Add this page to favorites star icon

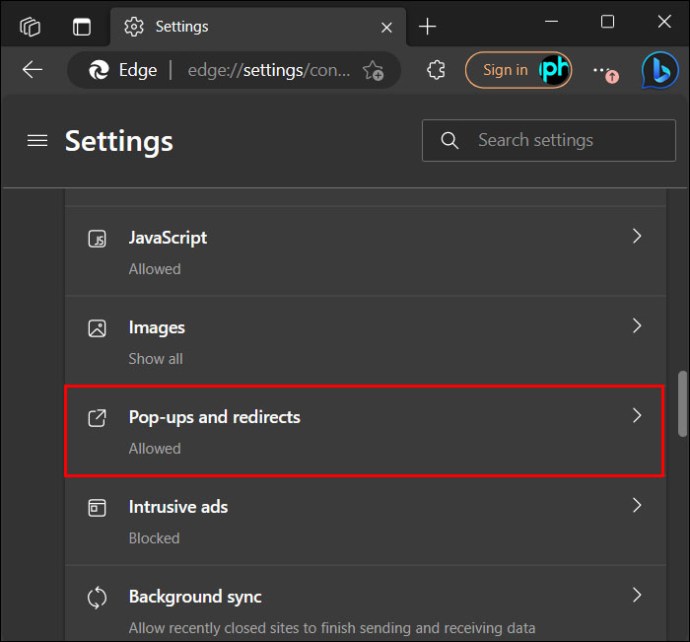pos(373,70)
